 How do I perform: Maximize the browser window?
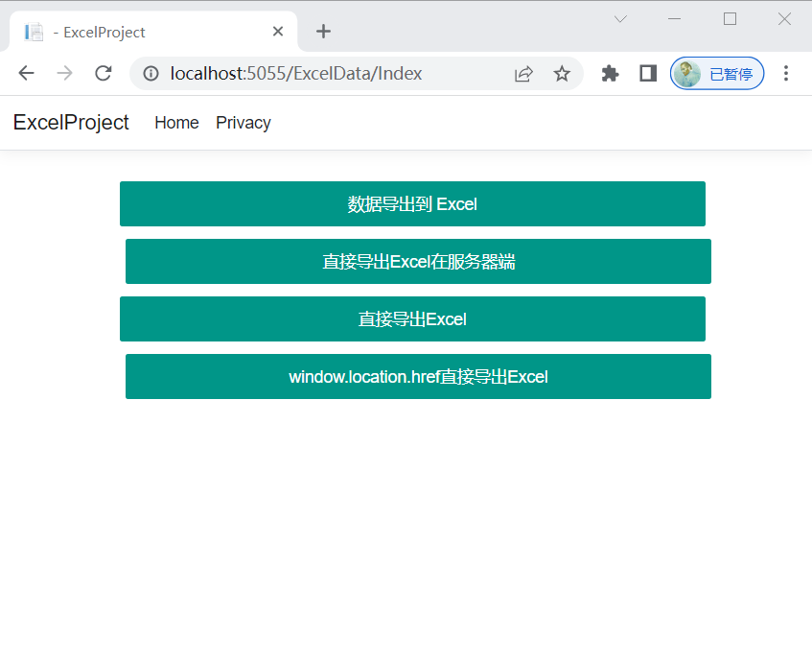click(730, 19)
